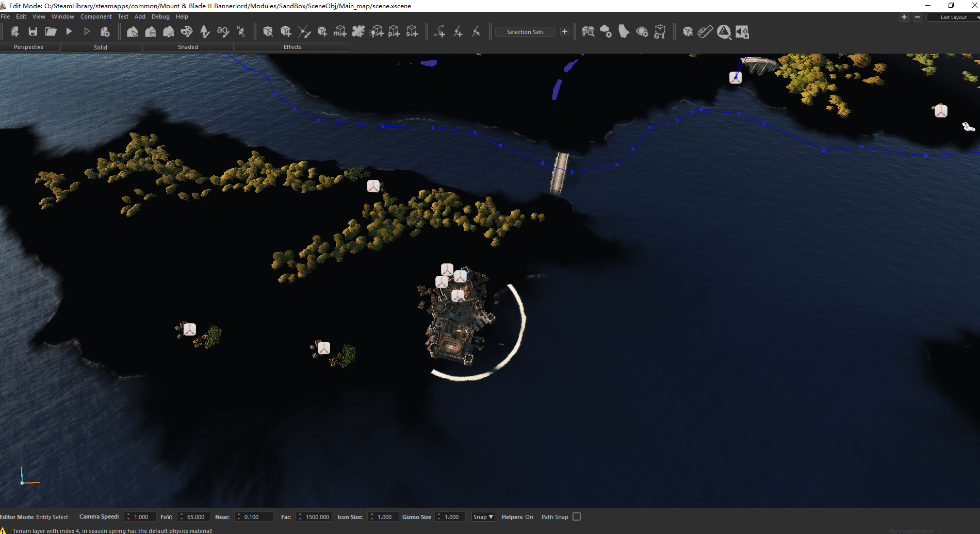Open the visibility eye settings icon

coord(642,31)
